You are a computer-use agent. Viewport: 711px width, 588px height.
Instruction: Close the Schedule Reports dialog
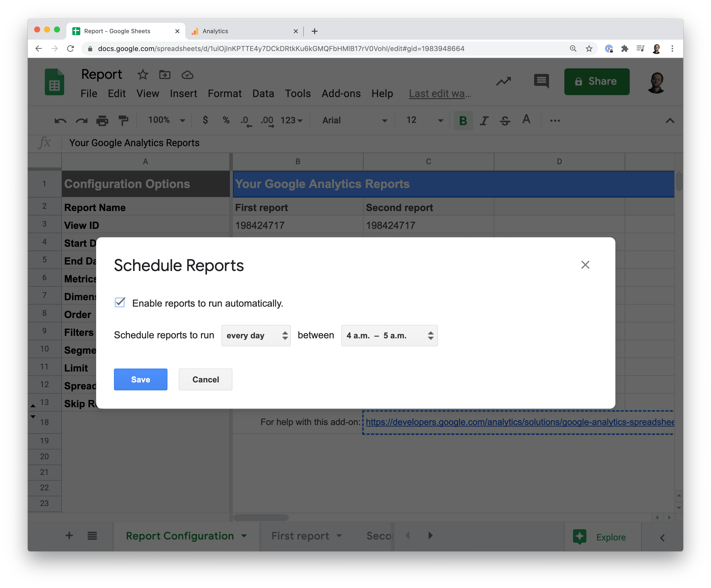pyautogui.click(x=585, y=265)
